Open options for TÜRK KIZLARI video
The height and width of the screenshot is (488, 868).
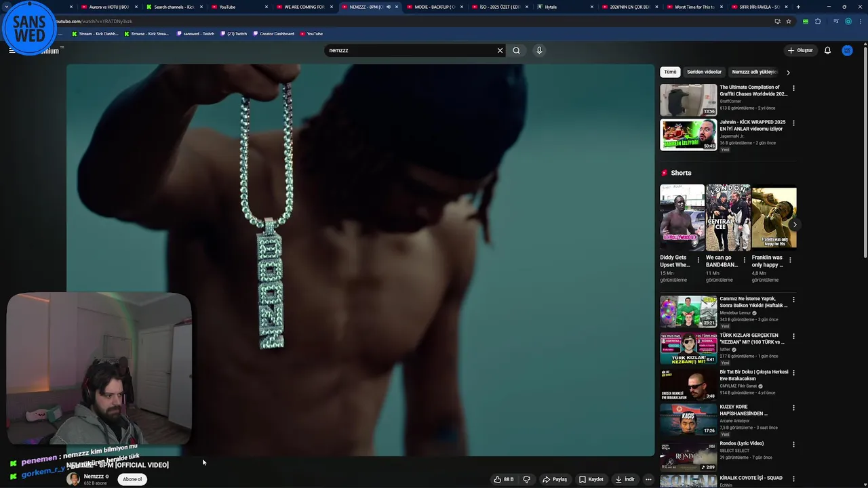point(793,336)
